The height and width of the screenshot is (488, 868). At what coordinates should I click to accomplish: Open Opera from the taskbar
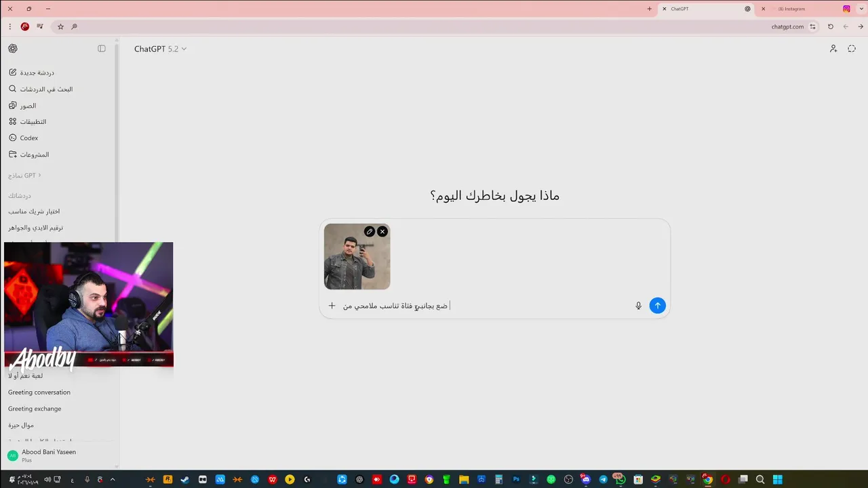click(x=725, y=479)
